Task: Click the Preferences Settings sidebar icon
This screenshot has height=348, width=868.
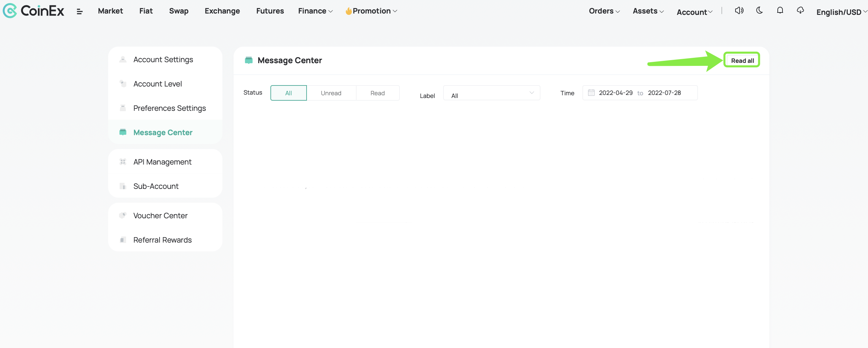Action: [123, 108]
